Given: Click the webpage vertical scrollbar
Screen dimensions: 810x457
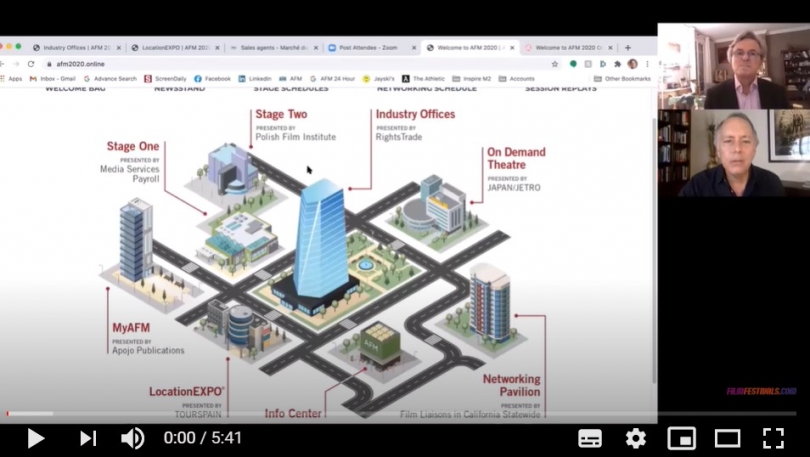Looking at the screenshot, I should click(654, 250).
